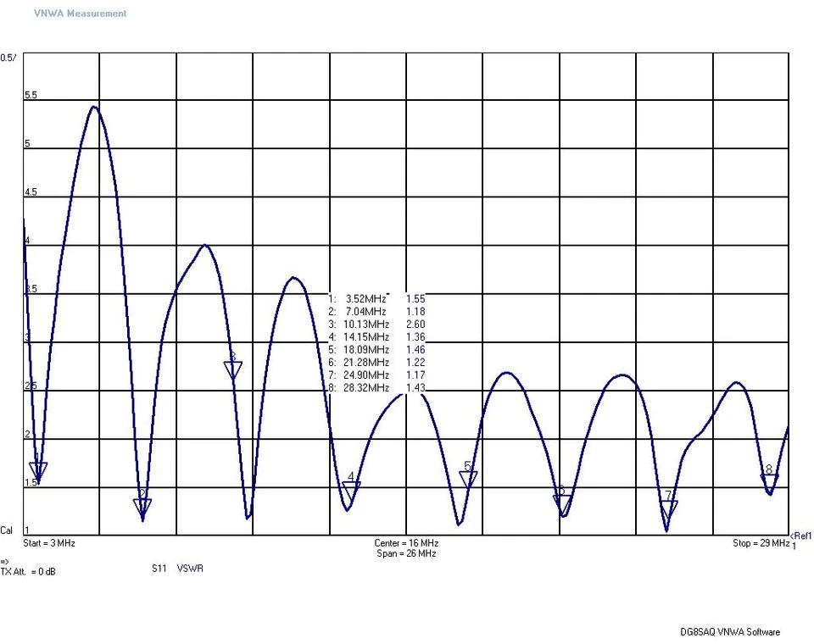The image size is (814, 644).
Task: Click marker readout row '3.52MHz 1.55'
Action: [376, 299]
